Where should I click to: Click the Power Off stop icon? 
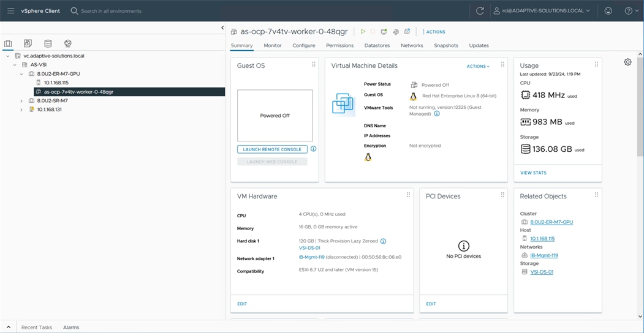pos(373,32)
